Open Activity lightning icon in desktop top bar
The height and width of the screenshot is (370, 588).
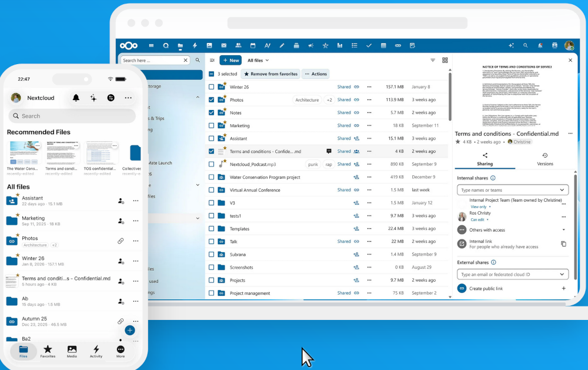click(195, 46)
